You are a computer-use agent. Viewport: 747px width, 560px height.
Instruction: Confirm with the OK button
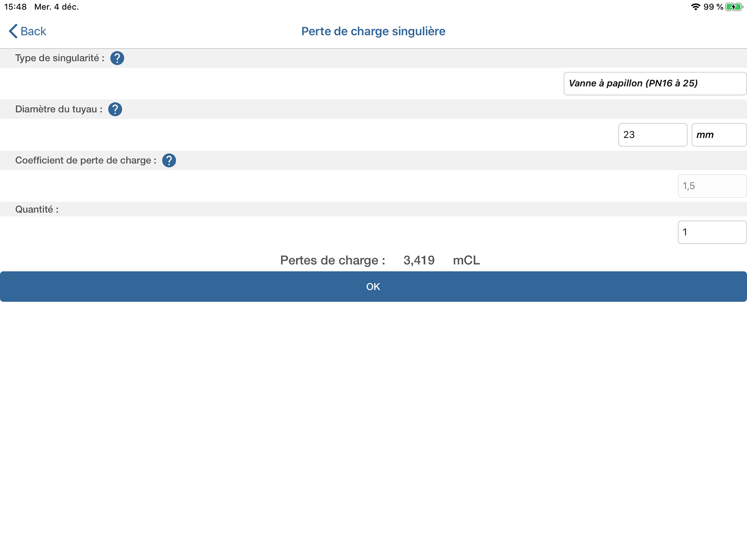[373, 286]
